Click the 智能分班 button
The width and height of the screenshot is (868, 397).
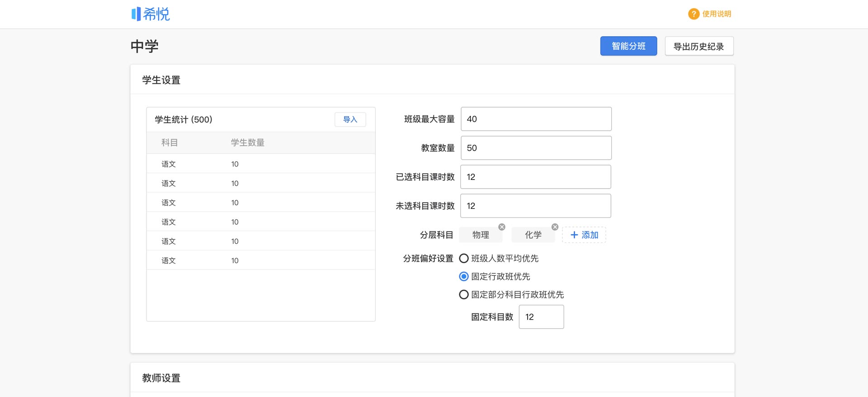[628, 46]
